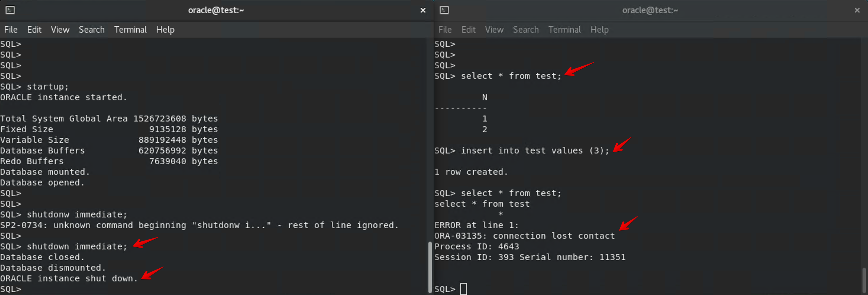
Task: Click 'Database dismounted.' line
Action: pos(53,268)
